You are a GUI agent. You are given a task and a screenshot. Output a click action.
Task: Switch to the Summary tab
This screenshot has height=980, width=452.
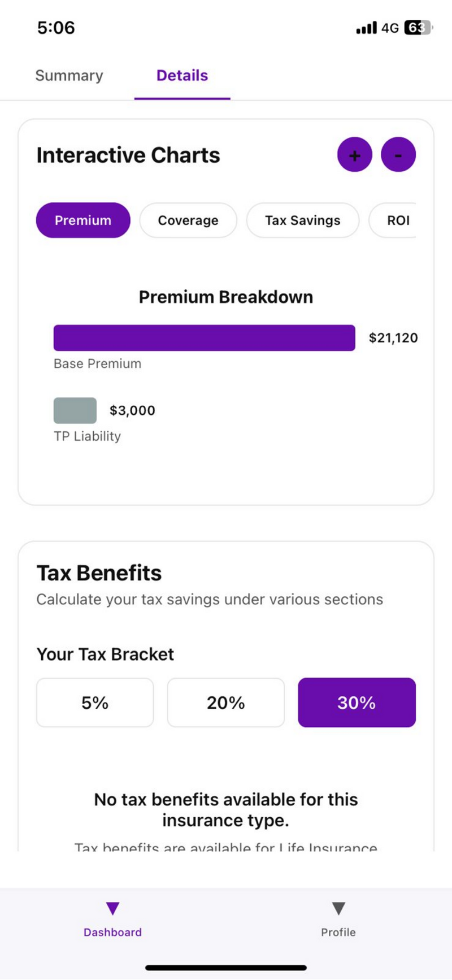point(69,75)
